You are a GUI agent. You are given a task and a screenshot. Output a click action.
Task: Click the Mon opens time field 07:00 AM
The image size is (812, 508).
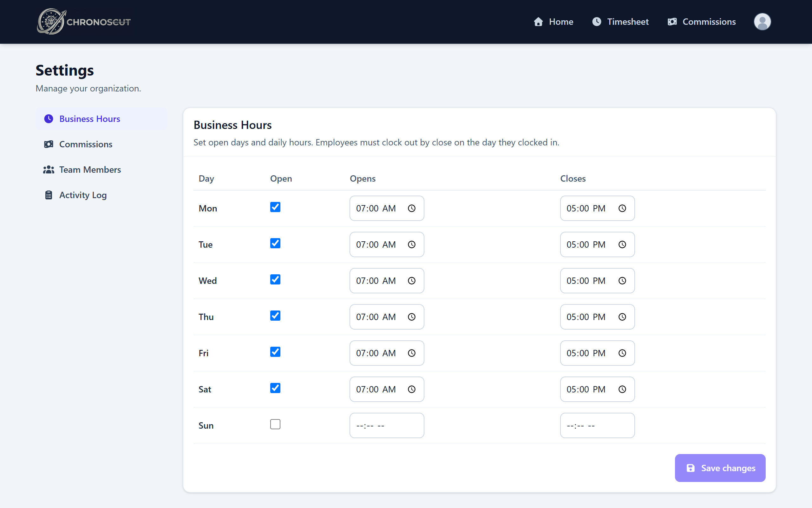[x=387, y=208]
